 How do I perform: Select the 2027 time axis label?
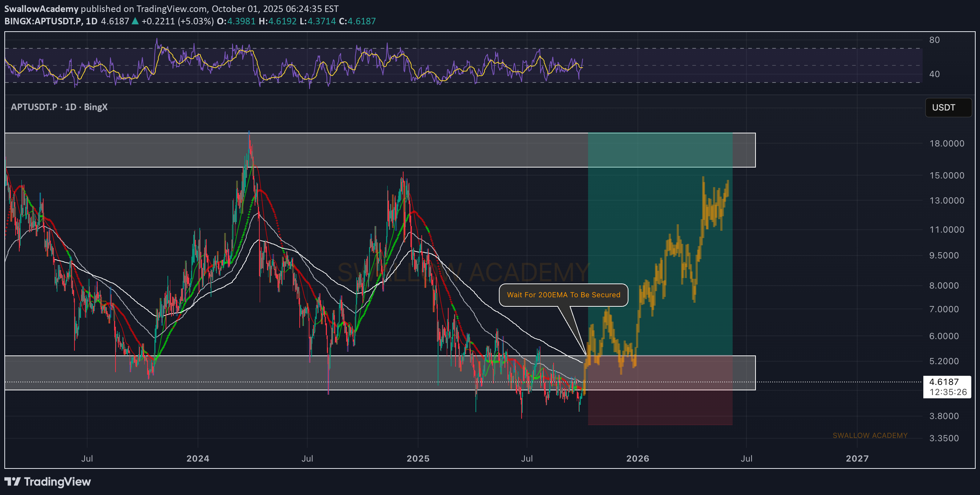857,458
